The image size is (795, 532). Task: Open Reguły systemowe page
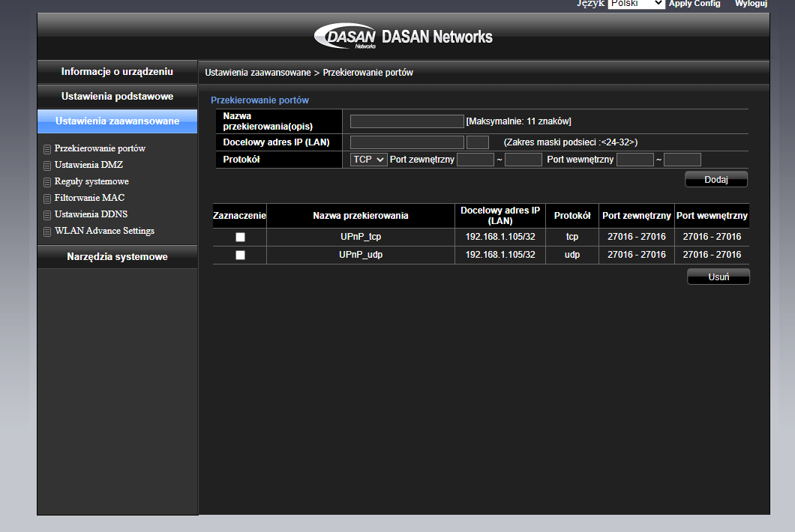click(x=91, y=181)
